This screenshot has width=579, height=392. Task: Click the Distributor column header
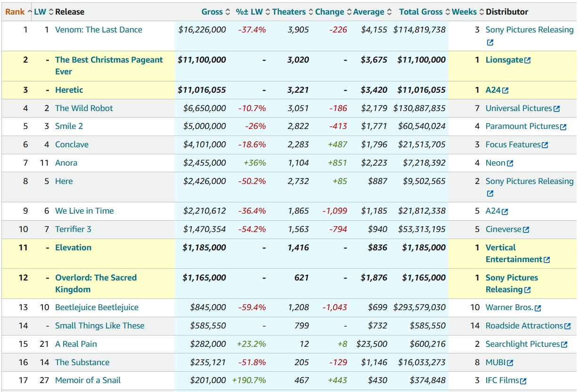(507, 12)
